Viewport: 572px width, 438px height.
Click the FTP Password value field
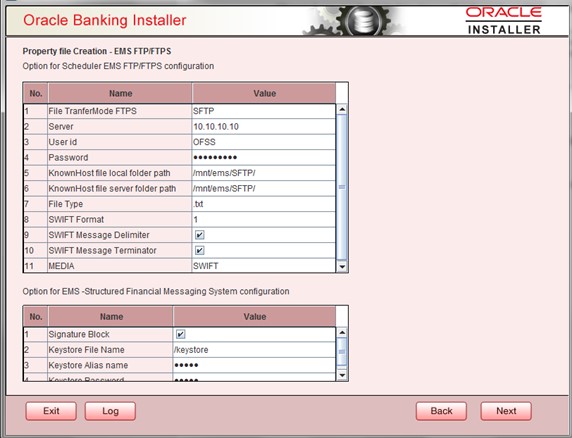(263, 158)
